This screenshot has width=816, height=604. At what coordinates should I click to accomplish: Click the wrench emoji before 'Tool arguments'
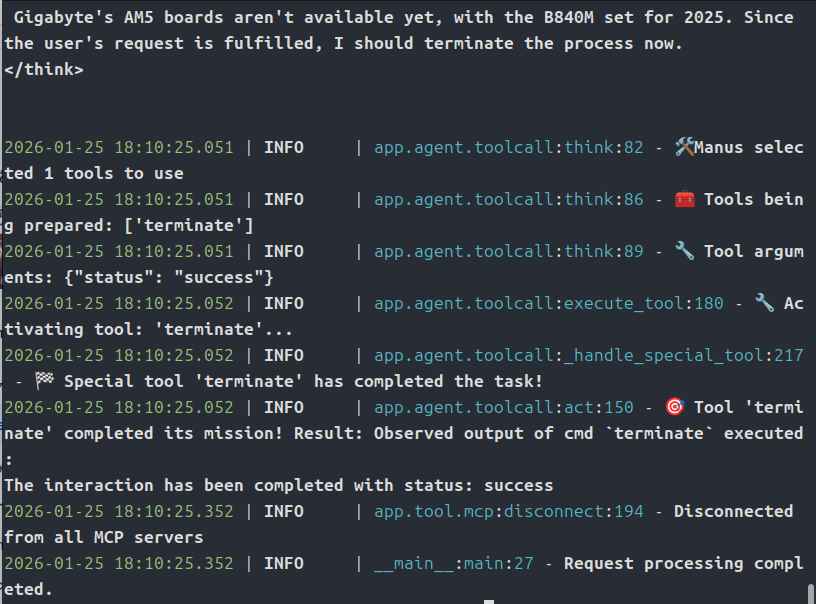[685, 251]
